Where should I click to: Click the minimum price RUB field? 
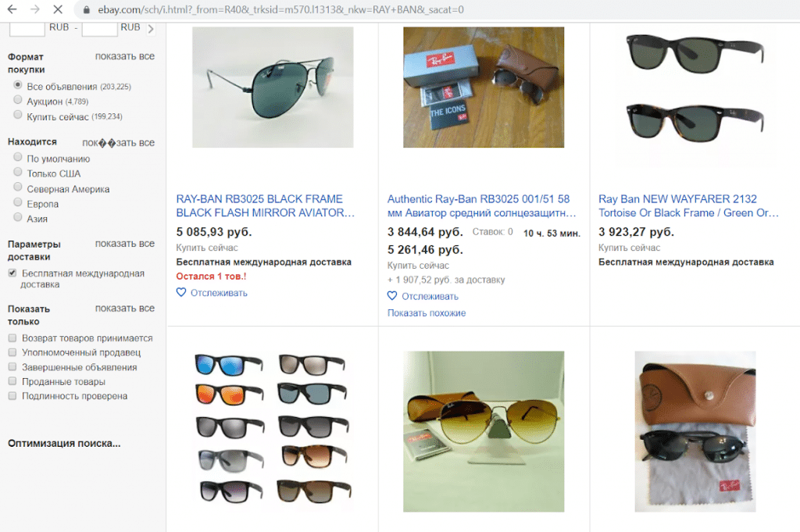pyautogui.click(x=27, y=29)
